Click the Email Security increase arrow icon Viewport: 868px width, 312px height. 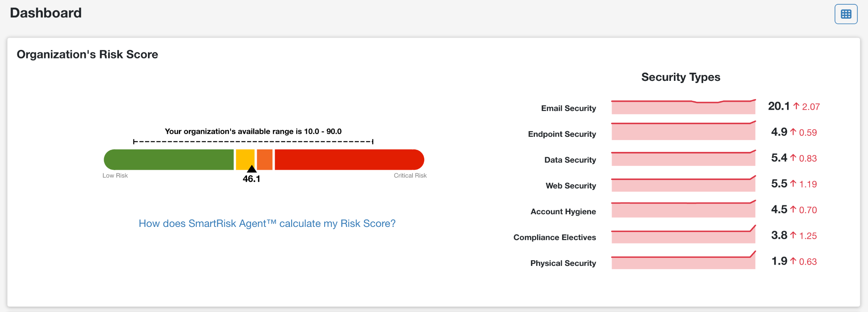pos(795,106)
